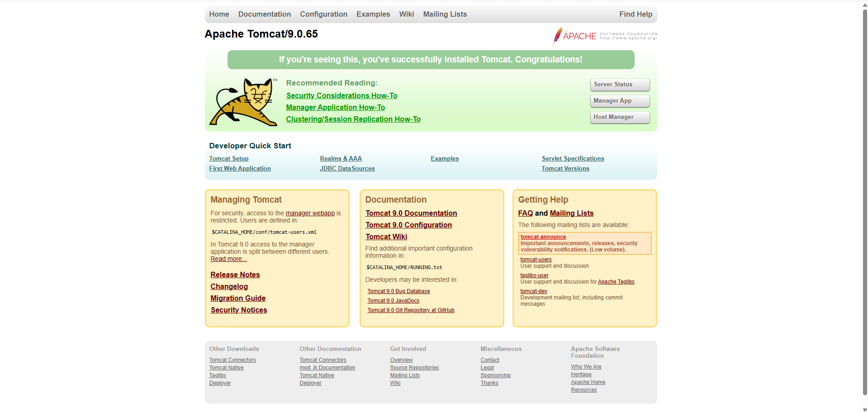Click Read more... in Managing Tomcat
Viewport: 868px width, 412px height.
[228, 259]
